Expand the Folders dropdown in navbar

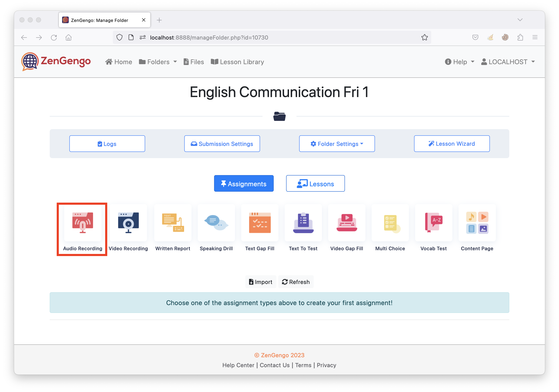click(158, 62)
